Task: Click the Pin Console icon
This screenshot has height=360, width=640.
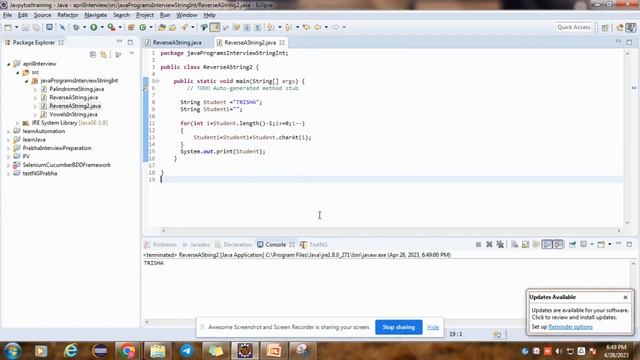Action: pos(572,244)
